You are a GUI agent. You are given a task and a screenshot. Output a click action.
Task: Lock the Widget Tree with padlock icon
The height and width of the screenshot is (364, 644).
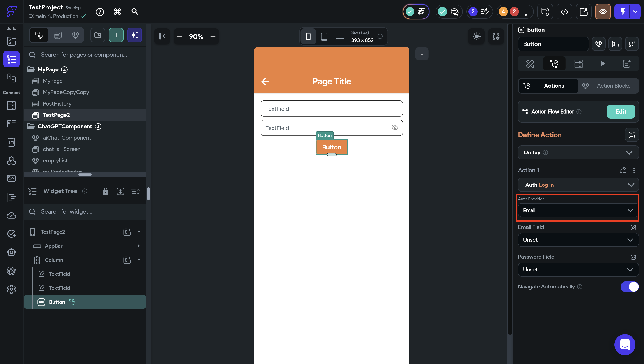point(105,191)
